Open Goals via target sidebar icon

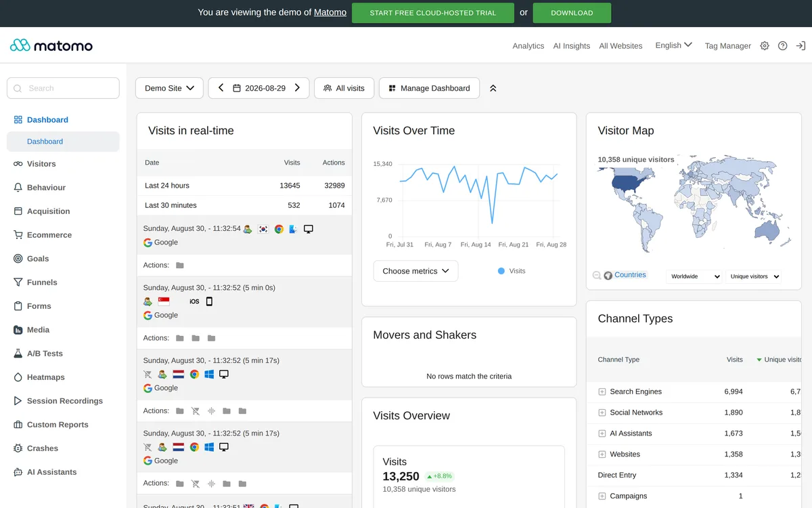click(x=18, y=259)
